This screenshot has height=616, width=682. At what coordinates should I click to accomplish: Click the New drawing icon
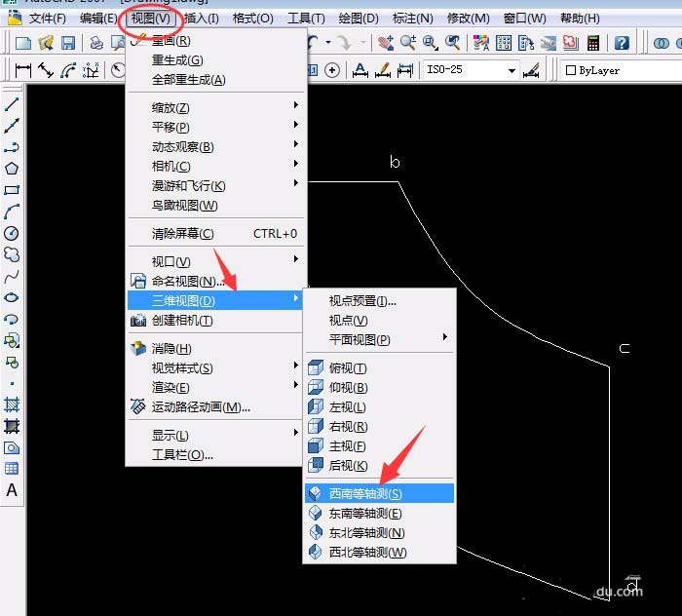pos(23,43)
